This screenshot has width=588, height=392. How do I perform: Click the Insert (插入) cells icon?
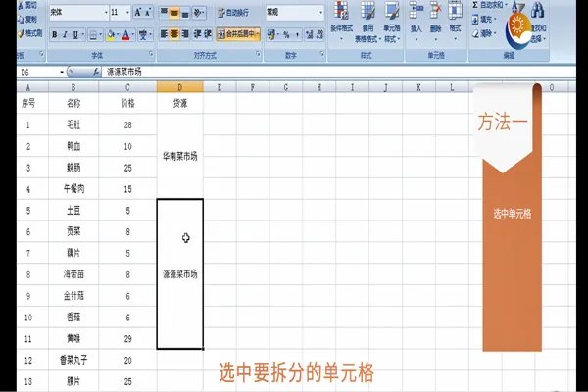[416, 11]
